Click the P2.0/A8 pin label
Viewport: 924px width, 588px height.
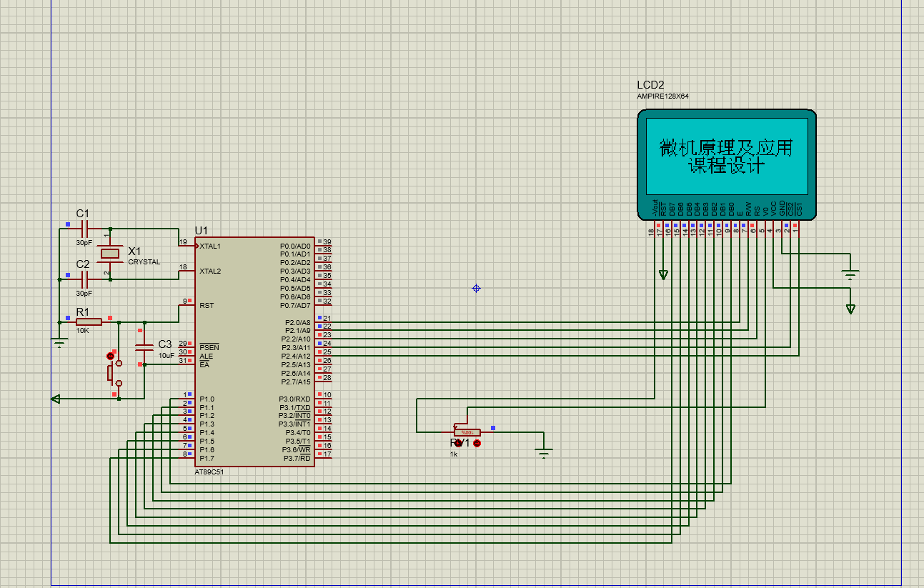click(298, 322)
